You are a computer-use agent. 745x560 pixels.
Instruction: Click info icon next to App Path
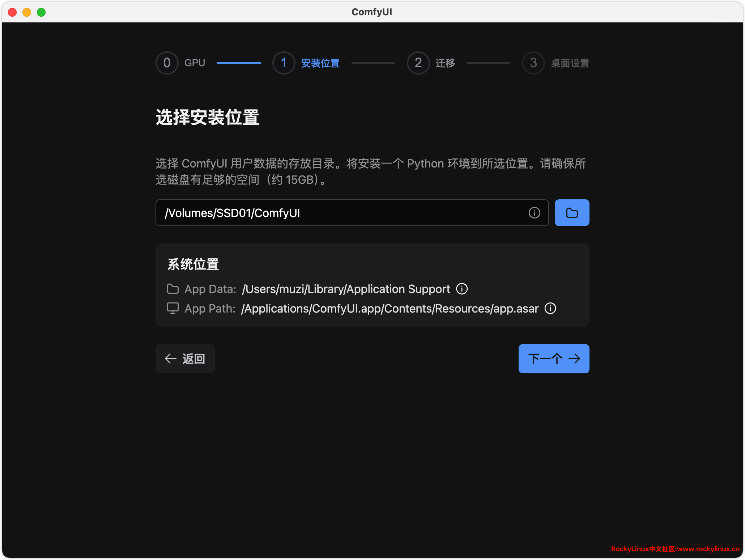tap(550, 308)
